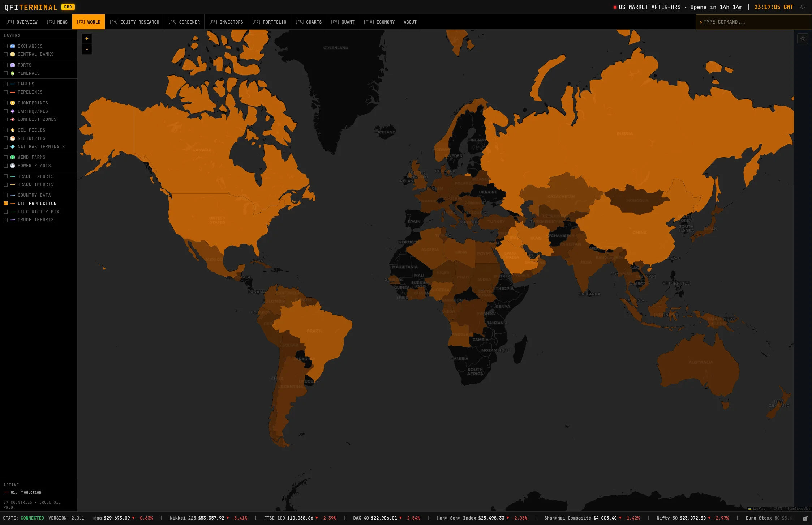Click the Minerals layer icon
This screenshot has width=812, height=525.
[x=13, y=73]
